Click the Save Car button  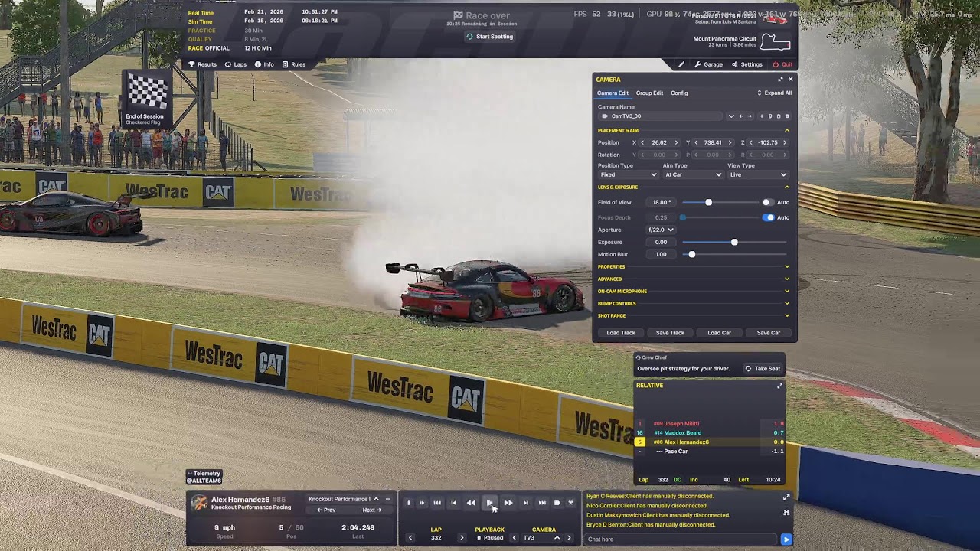(x=768, y=333)
